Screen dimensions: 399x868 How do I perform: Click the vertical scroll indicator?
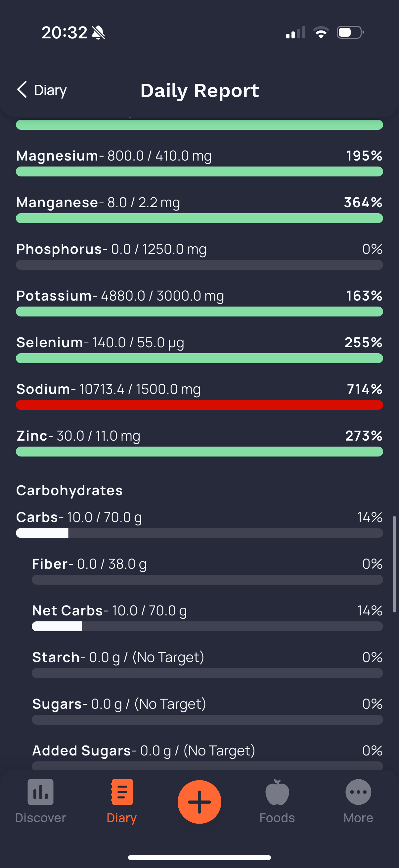(394, 564)
